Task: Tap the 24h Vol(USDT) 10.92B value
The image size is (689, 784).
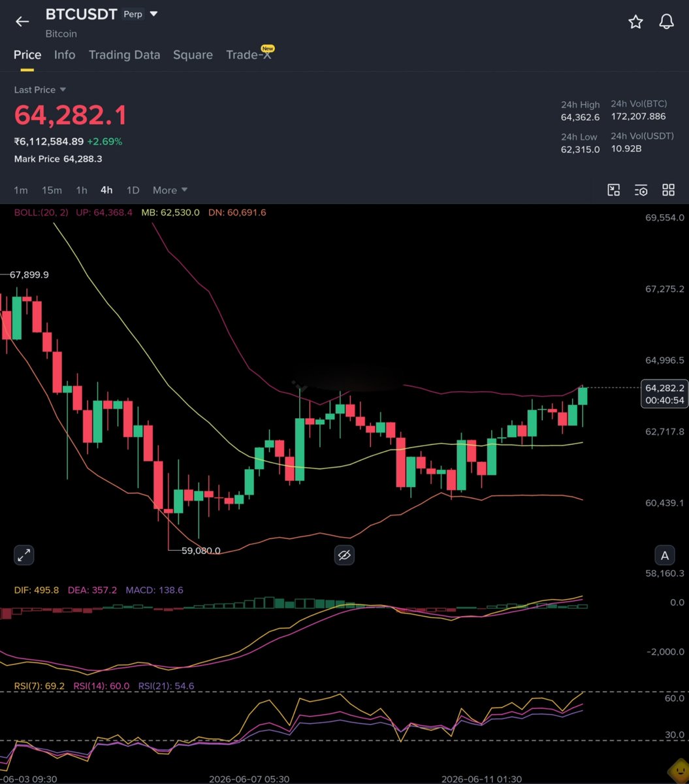Action: coord(626,149)
